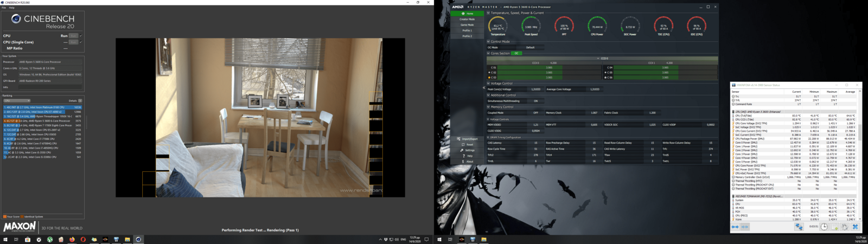Click Import/Export in Ryzen Master sidebar
This screenshot has height=244, width=868.
(x=467, y=139)
